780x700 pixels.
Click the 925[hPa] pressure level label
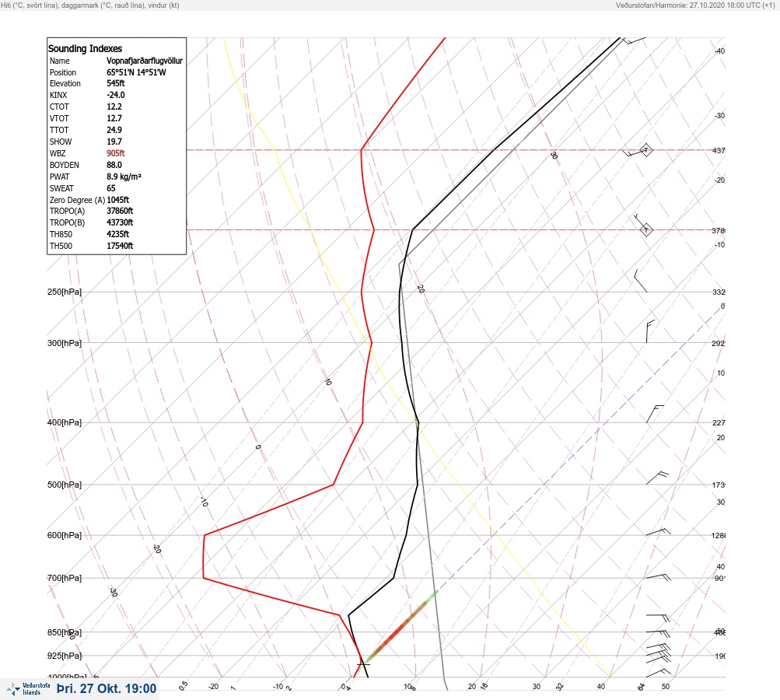tap(65, 656)
